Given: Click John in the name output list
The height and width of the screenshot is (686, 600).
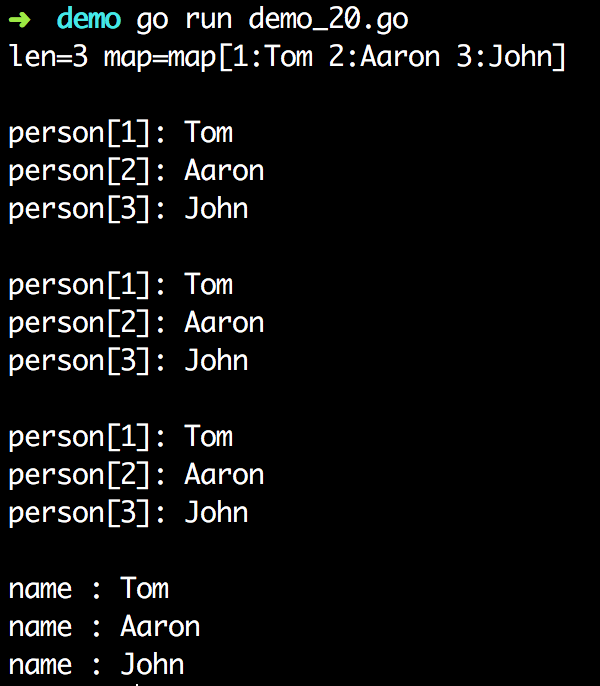Looking at the screenshot, I should tap(152, 665).
